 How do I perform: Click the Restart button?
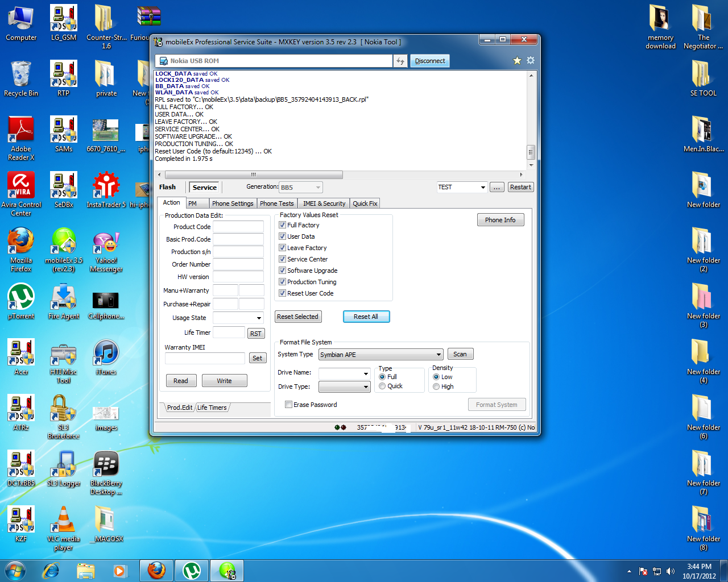(x=520, y=187)
